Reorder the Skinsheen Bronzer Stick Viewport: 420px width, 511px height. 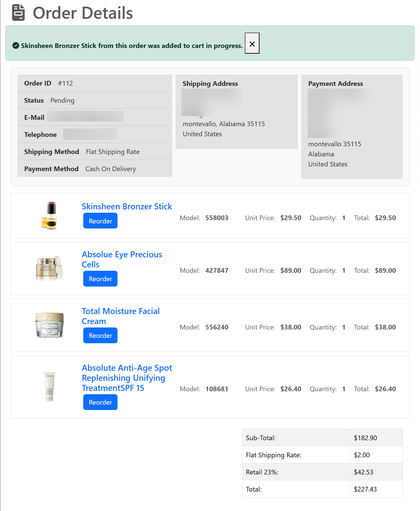tap(100, 221)
